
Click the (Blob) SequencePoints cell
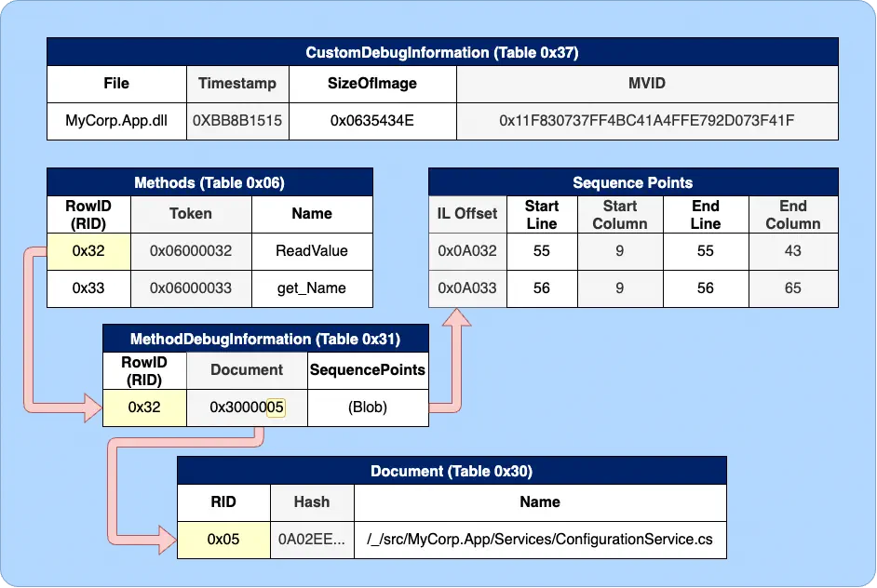(x=367, y=408)
